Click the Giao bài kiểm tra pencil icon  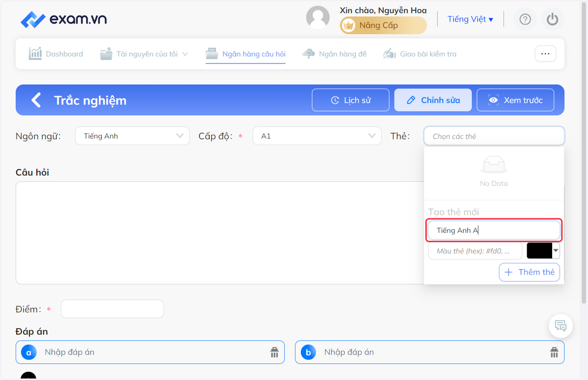(390, 53)
